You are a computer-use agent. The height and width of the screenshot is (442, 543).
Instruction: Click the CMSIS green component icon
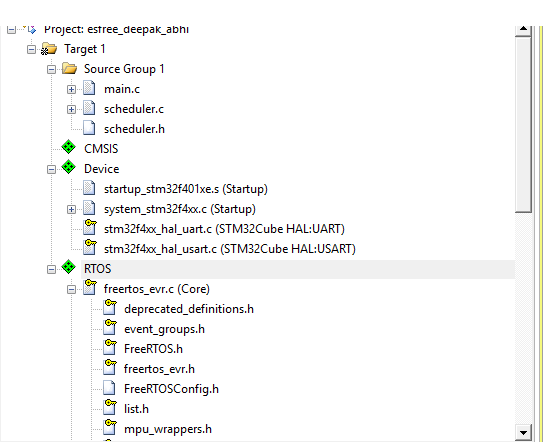(x=69, y=147)
